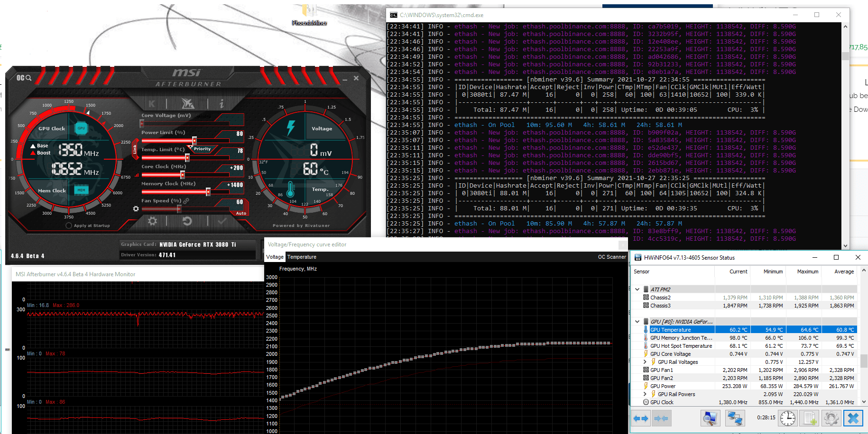Viewport: 868px width, 434px height.
Task: Select the Voltage tab in curve editor
Action: pyautogui.click(x=275, y=257)
